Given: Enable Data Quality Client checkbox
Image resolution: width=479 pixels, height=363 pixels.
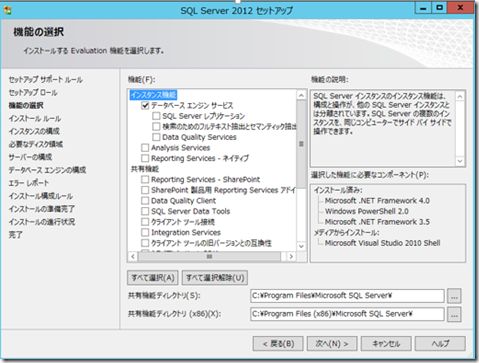Looking at the screenshot, I should [x=145, y=201].
